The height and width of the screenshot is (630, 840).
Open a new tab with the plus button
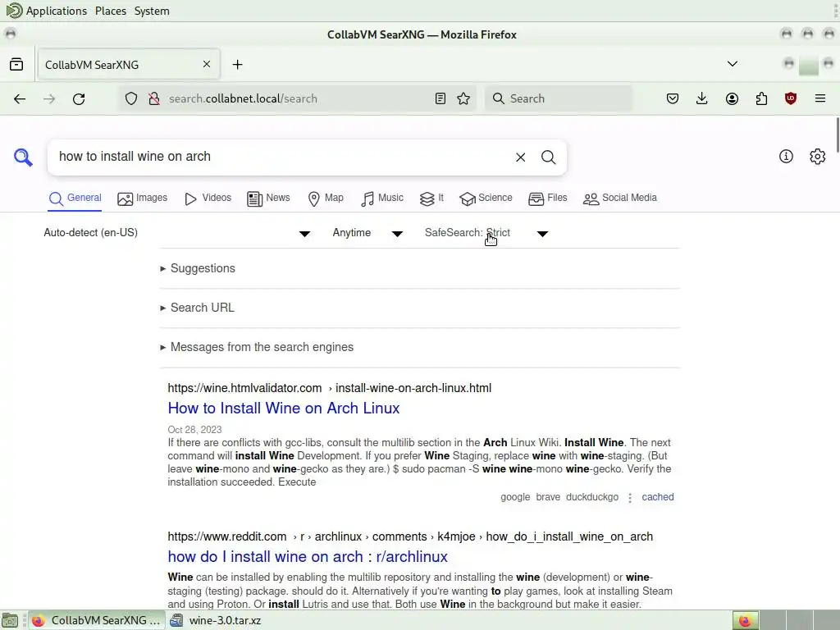tap(237, 64)
